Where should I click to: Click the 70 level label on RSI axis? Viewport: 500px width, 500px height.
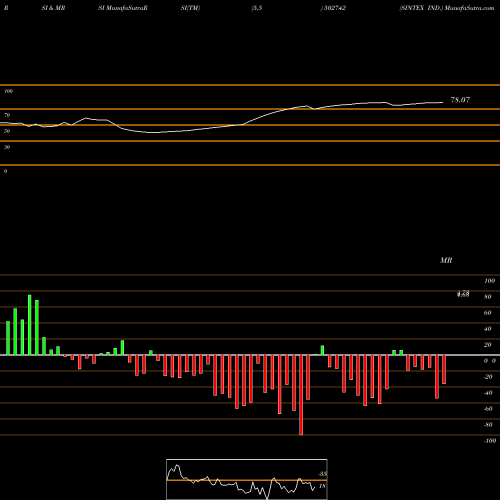(x=7, y=115)
